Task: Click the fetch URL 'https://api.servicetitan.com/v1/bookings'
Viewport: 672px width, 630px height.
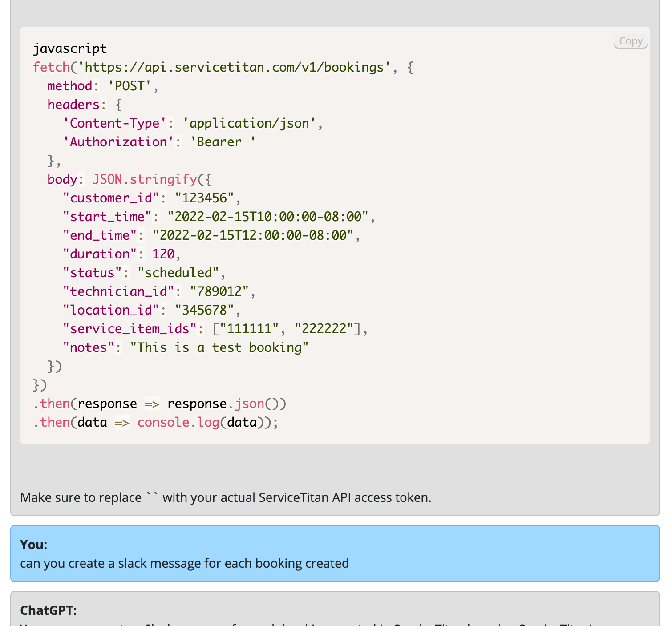Action: tap(234, 67)
